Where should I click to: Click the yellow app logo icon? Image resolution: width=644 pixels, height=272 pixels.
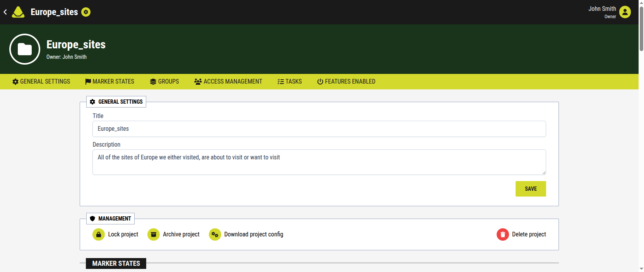pyautogui.click(x=18, y=12)
